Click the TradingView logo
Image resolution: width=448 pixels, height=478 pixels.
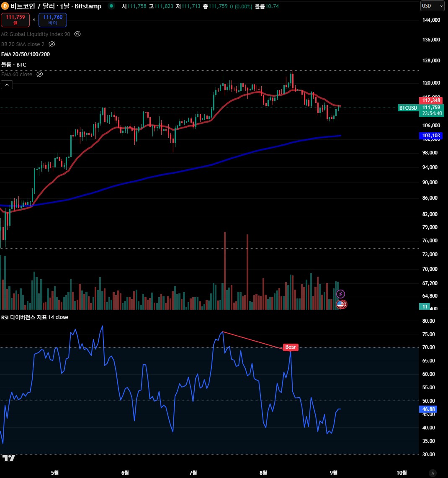[x=8, y=458]
